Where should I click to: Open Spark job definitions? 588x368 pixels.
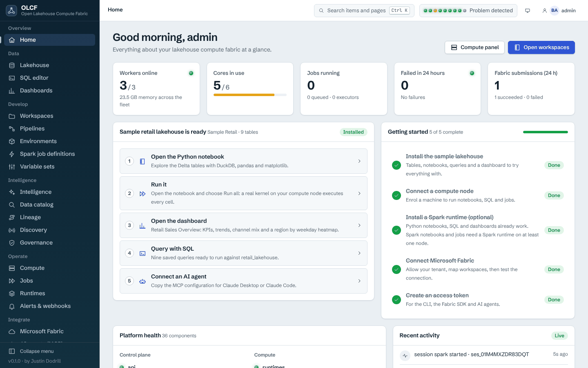point(49,154)
